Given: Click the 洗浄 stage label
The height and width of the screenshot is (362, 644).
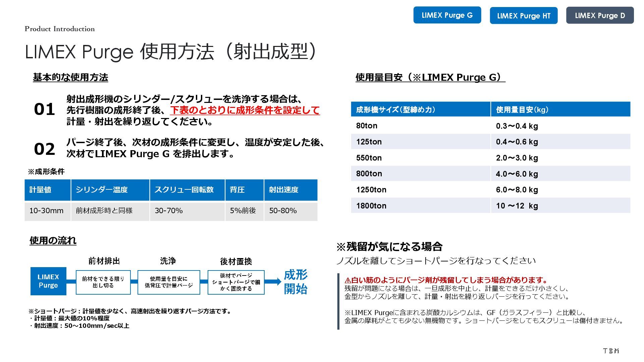Looking at the screenshot, I should (168, 261).
